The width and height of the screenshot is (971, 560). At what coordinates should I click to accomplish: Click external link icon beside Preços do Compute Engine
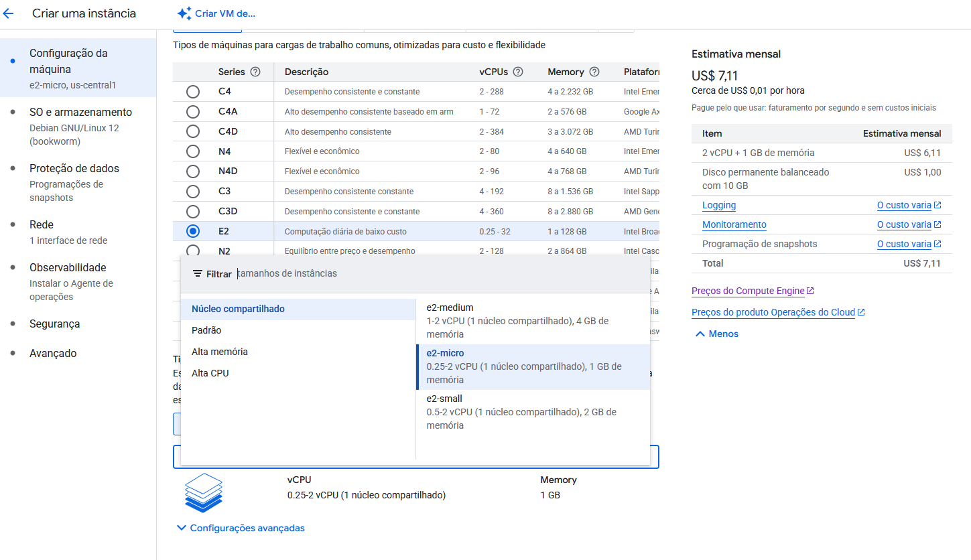click(x=810, y=291)
